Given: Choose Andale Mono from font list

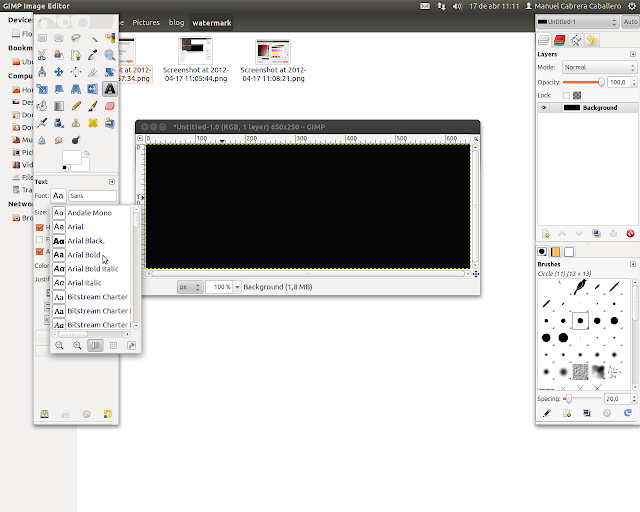Looking at the screenshot, I should coord(91,213).
